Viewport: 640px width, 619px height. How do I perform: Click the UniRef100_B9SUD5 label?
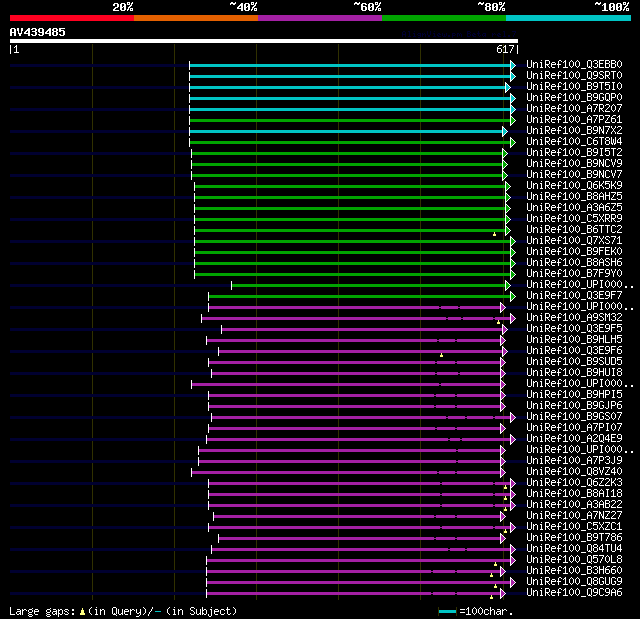[574, 362]
